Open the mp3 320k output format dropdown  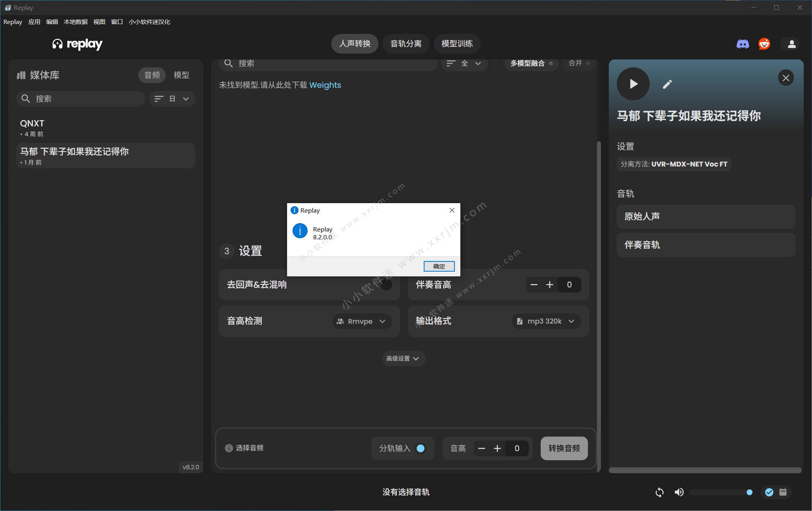[x=546, y=321]
